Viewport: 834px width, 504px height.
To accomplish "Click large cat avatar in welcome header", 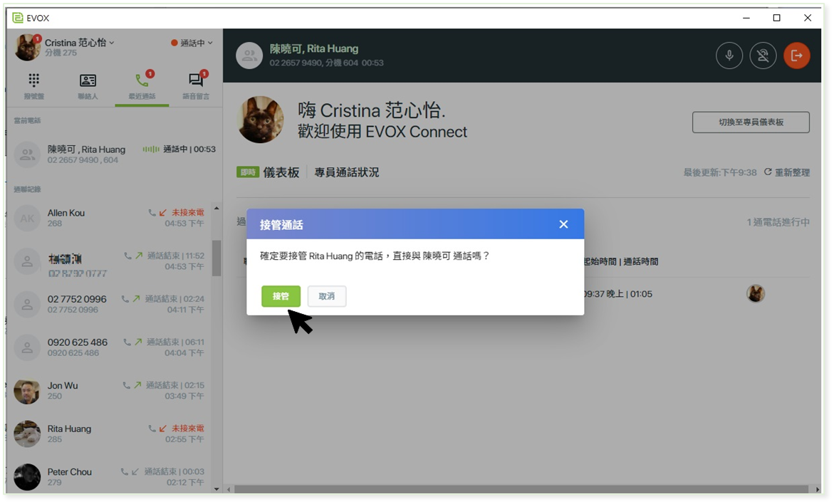I will pyautogui.click(x=260, y=120).
